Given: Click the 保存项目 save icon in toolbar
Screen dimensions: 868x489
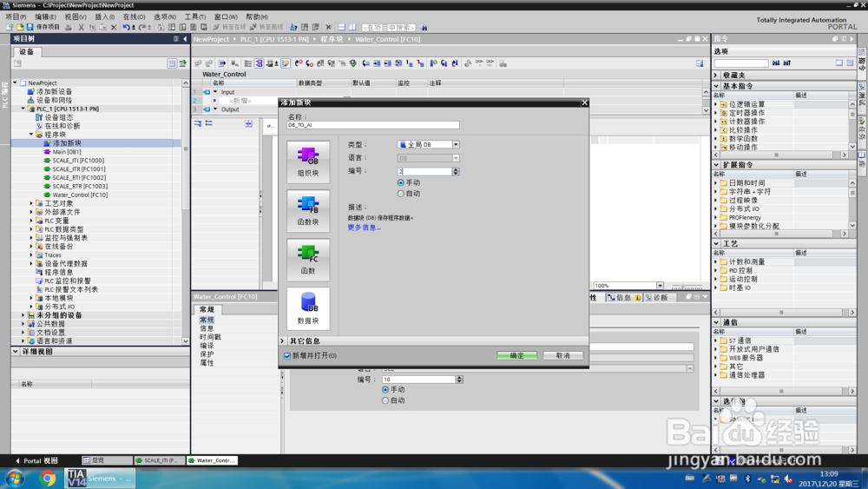Looking at the screenshot, I should (30, 27).
